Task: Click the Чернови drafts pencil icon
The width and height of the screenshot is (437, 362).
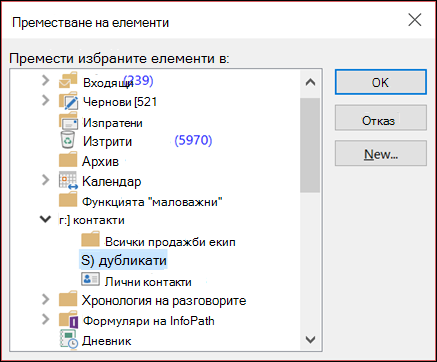Action: click(x=68, y=101)
